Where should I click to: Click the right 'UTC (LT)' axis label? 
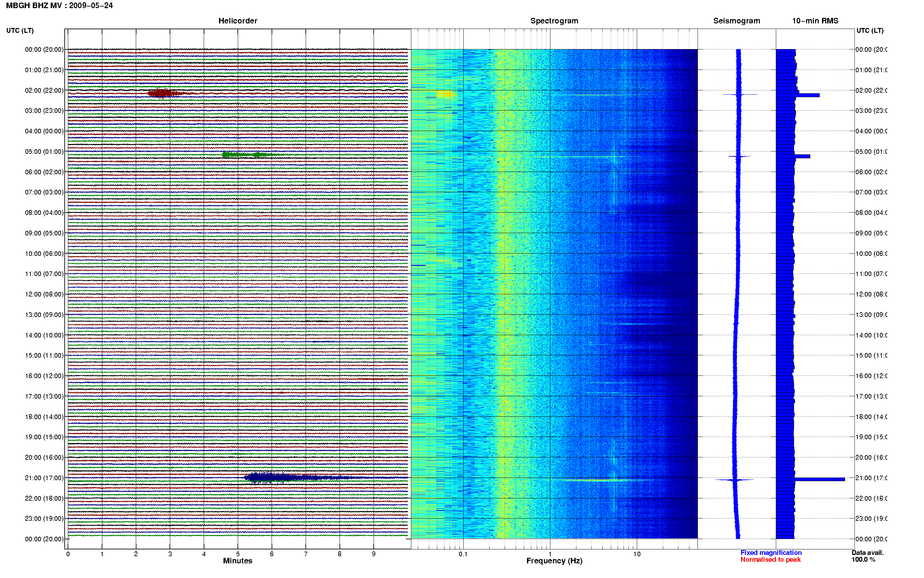[870, 31]
